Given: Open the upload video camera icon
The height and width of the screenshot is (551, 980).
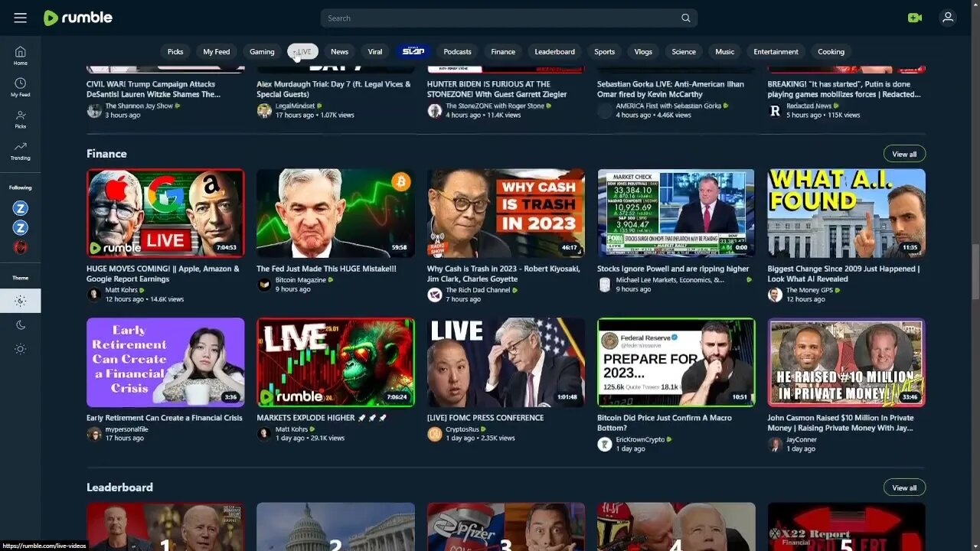Looking at the screenshot, I should [x=914, y=18].
